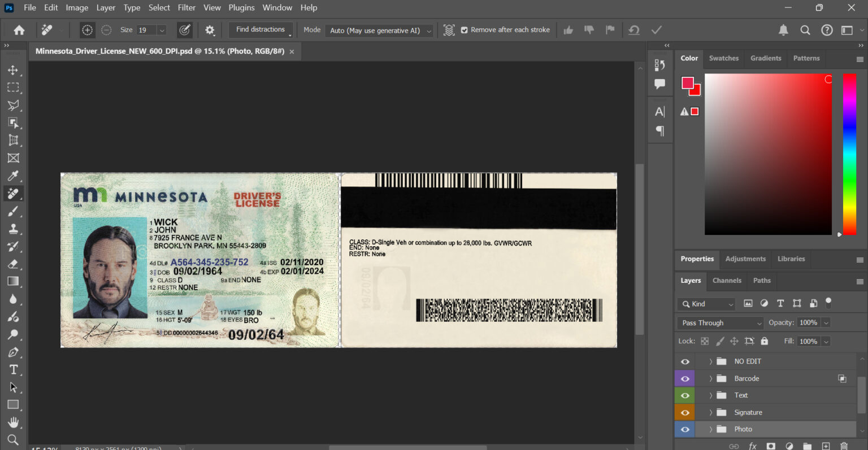Select the Brush tool
This screenshot has width=868, height=450.
(x=13, y=211)
